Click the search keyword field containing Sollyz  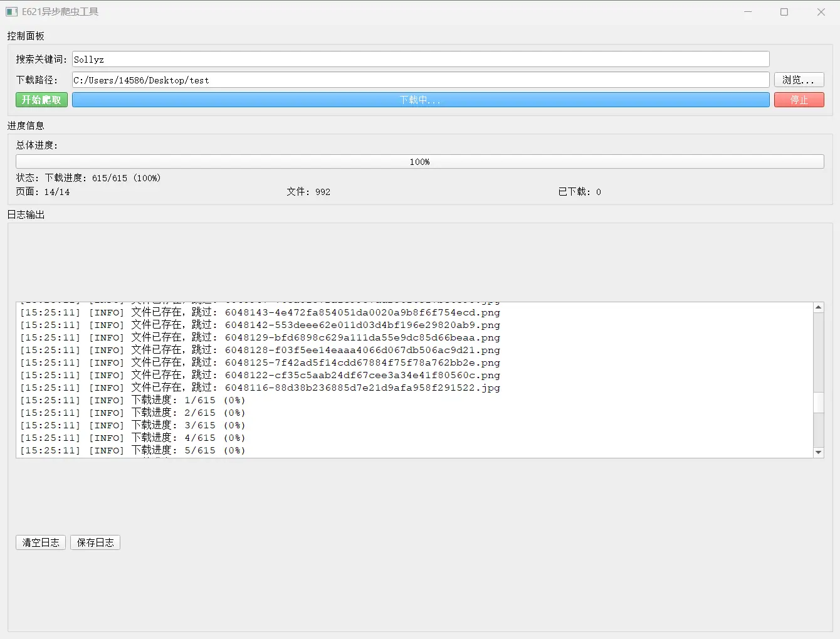click(420, 60)
